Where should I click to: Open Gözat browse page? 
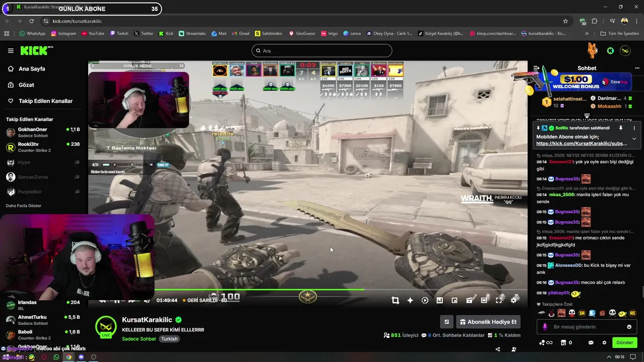26,85
